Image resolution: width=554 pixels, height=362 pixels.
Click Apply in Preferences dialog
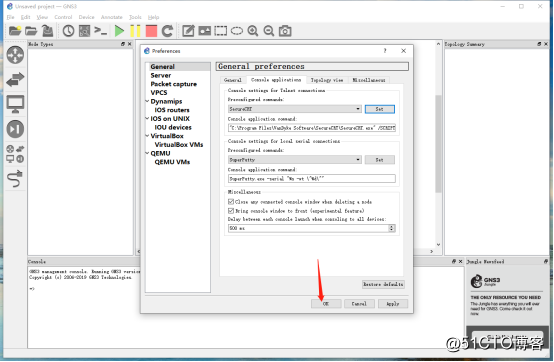tap(393, 304)
